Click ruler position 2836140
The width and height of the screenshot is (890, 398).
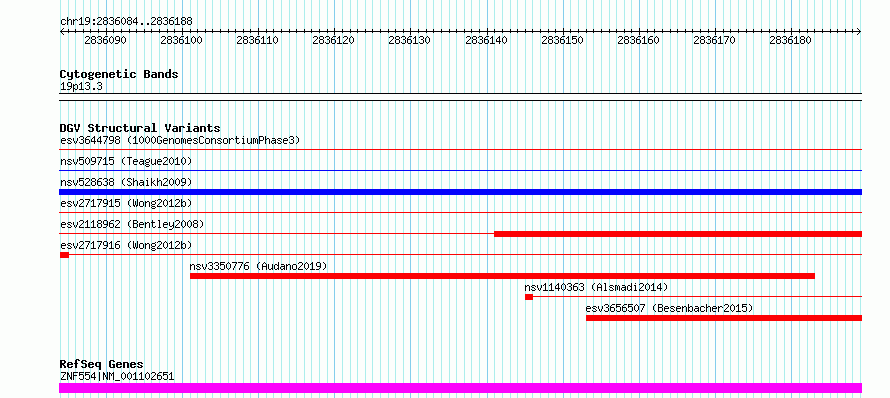486,41
